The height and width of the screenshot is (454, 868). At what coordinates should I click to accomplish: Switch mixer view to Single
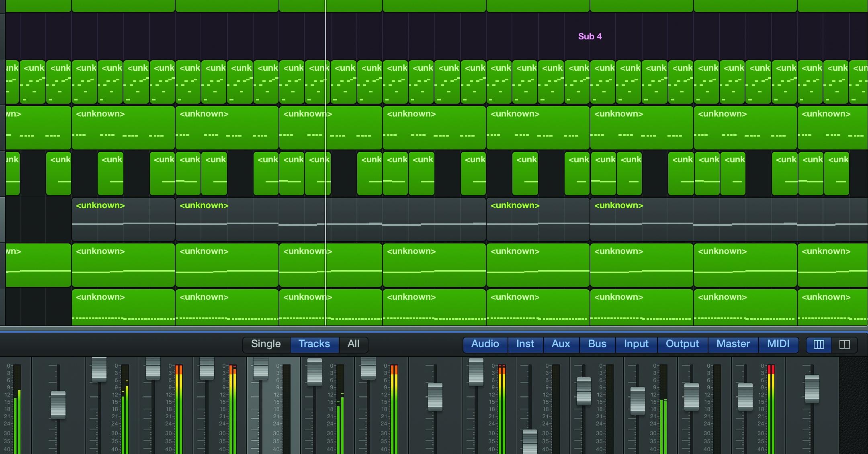click(x=266, y=344)
